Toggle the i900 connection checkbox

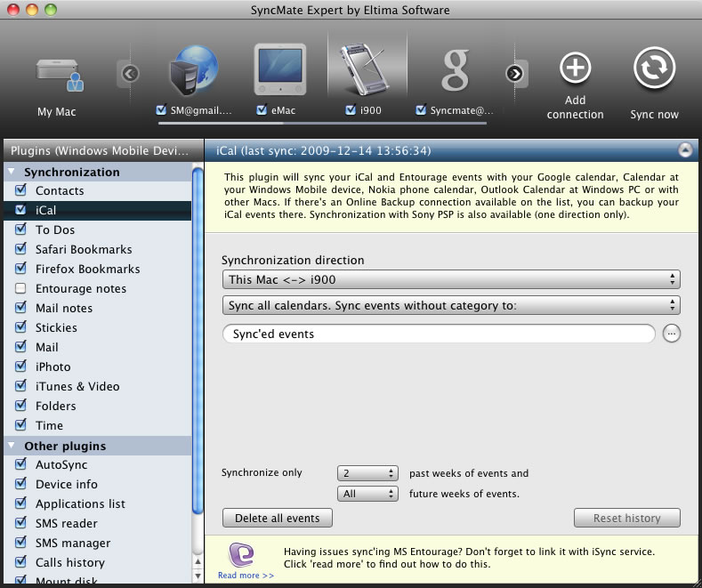click(x=351, y=109)
